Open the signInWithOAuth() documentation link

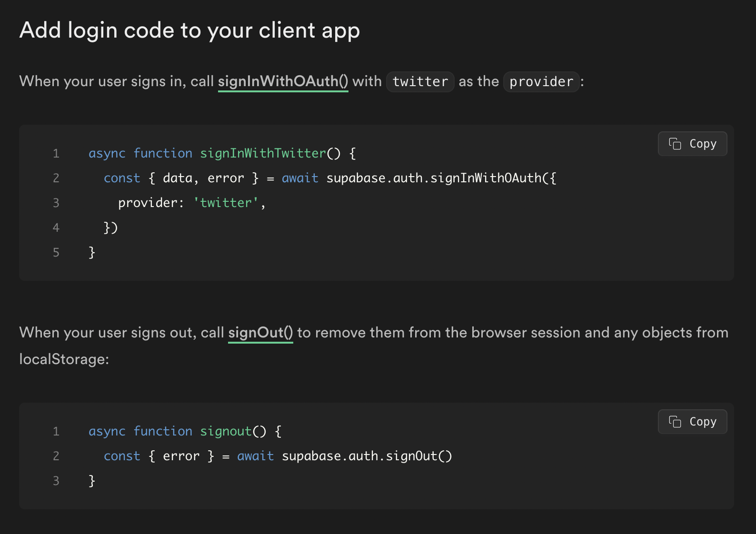283,81
